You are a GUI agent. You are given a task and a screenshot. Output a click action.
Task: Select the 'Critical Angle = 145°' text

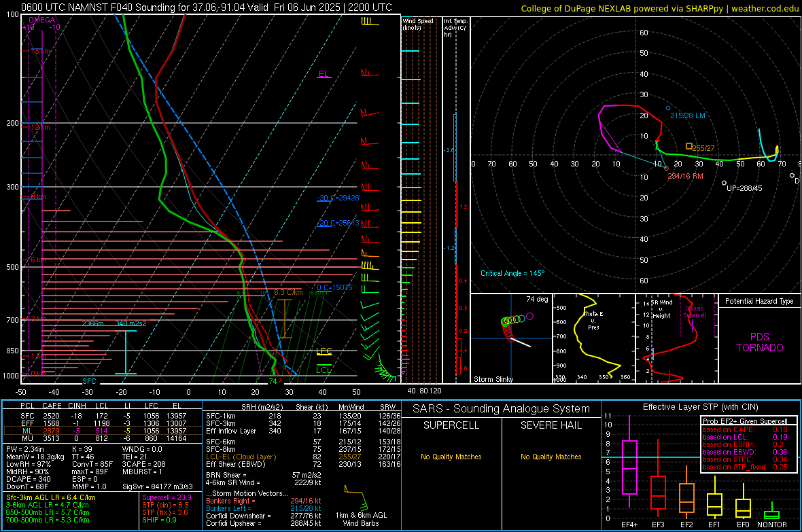pos(512,273)
